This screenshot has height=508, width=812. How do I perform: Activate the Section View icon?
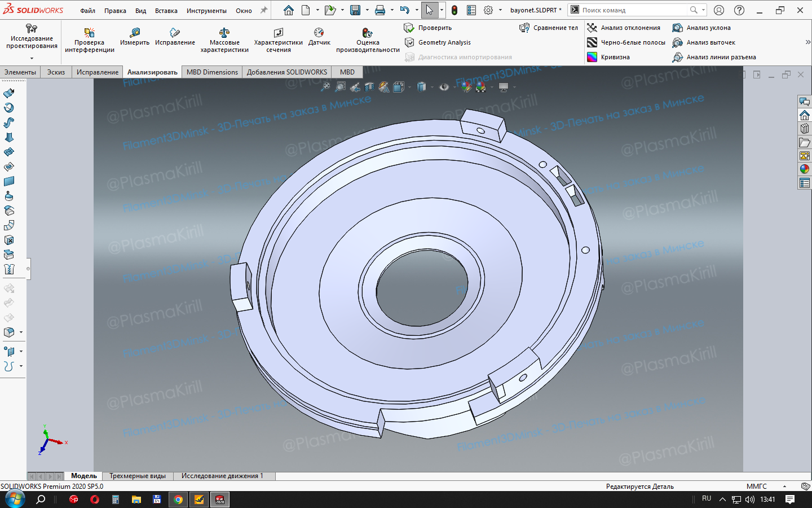point(369,87)
